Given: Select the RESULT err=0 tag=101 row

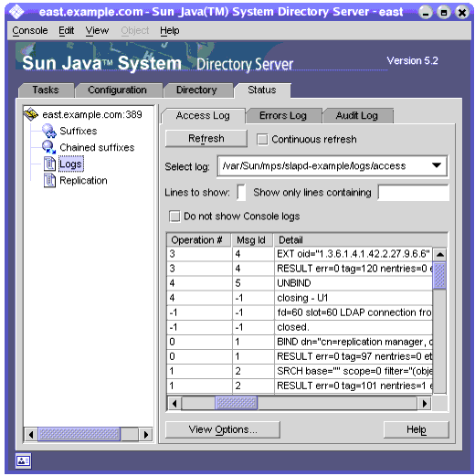Looking at the screenshot, I should (x=300, y=386).
